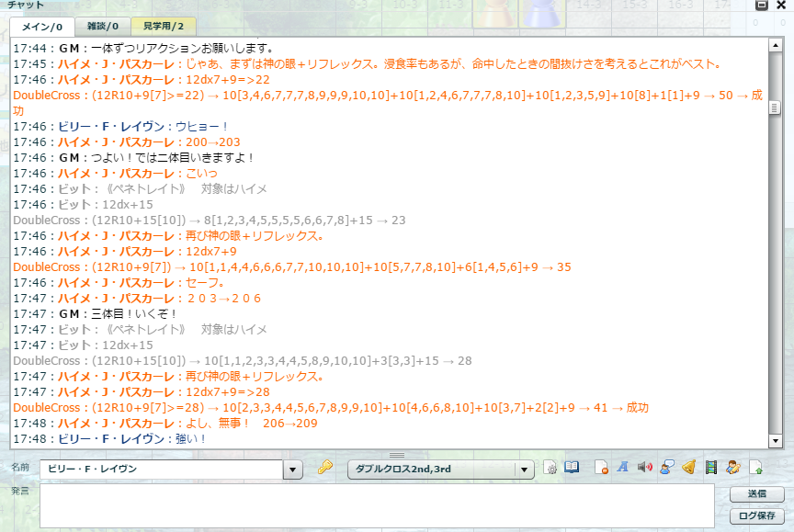Click the chat log scrollbar down arrow
794x532 pixels.
pyautogui.click(x=775, y=441)
